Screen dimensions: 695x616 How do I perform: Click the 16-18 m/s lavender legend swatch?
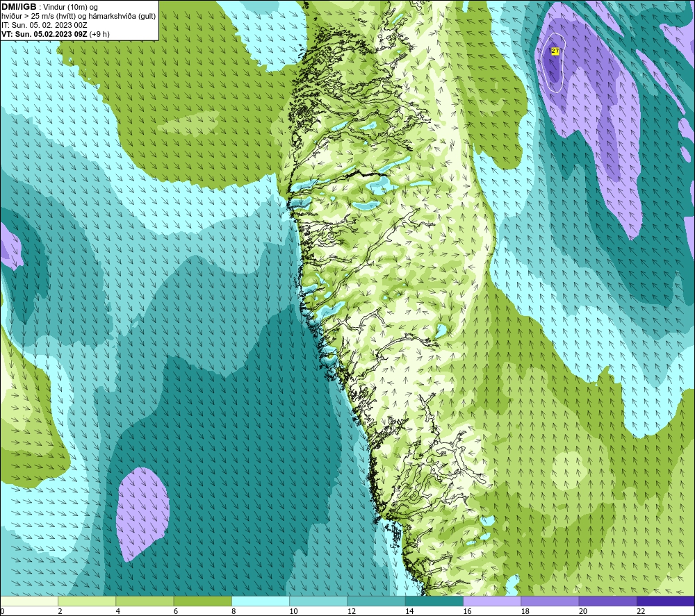[492, 601]
